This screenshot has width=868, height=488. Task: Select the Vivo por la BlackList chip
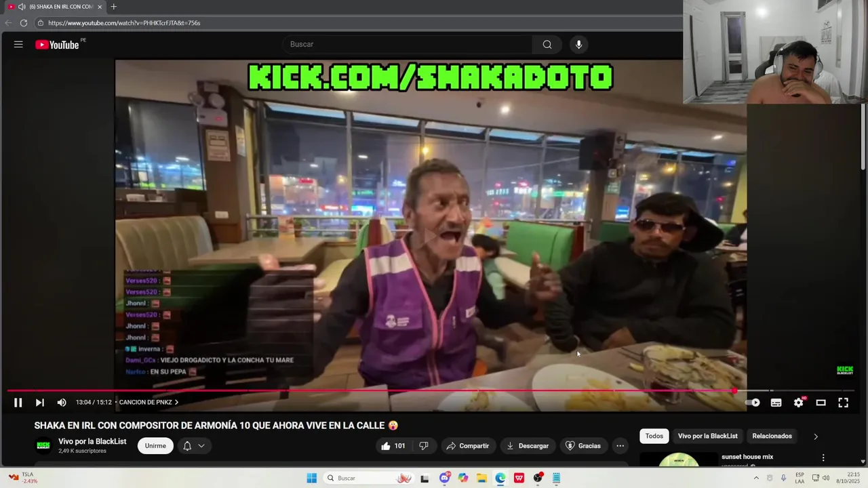coord(707,436)
